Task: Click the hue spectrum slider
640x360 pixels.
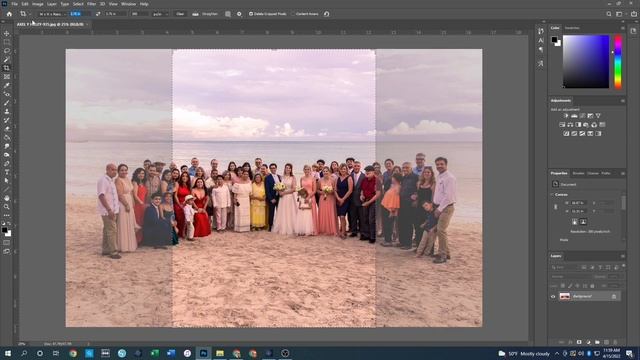Action: click(618, 62)
